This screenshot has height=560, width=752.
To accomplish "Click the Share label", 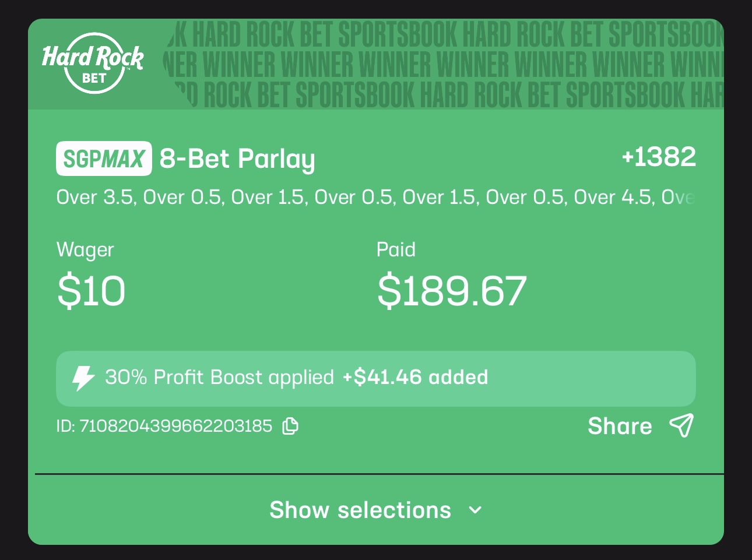I will point(620,426).
